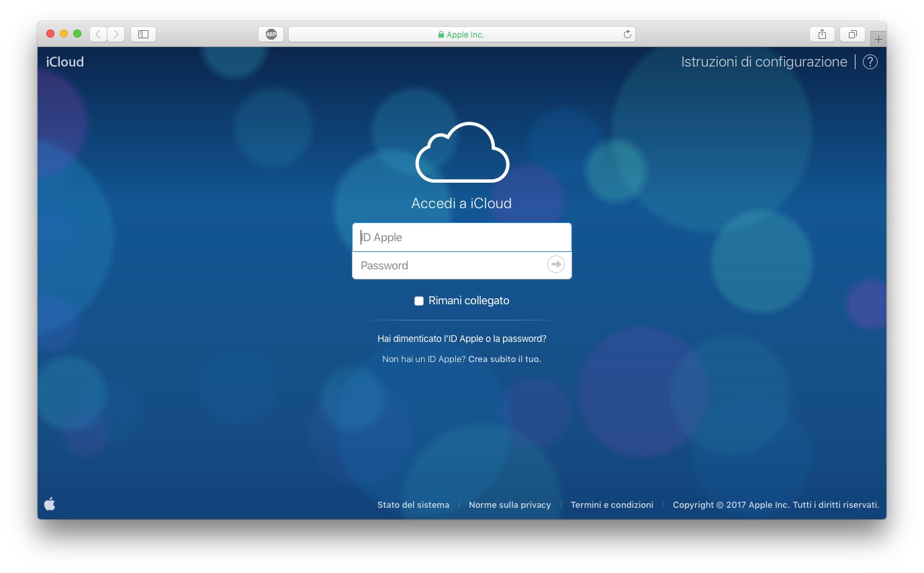The height and width of the screenshot is (573, 924).
Task: Reload the page with refresh icon
Action: click(627, 34)
